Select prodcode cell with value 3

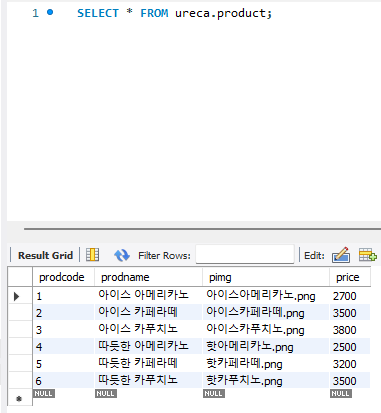(x=64, y=330)
